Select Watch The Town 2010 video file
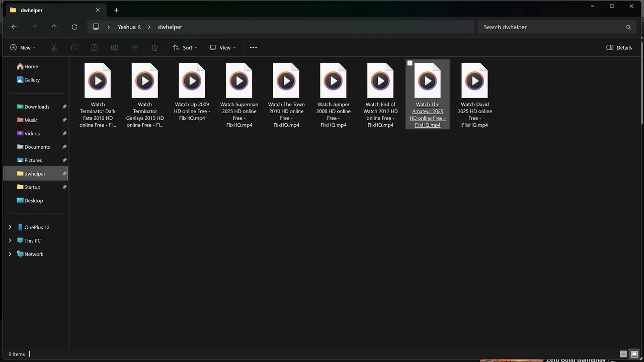This screenshot has width=644, height=362. point(286,95)
